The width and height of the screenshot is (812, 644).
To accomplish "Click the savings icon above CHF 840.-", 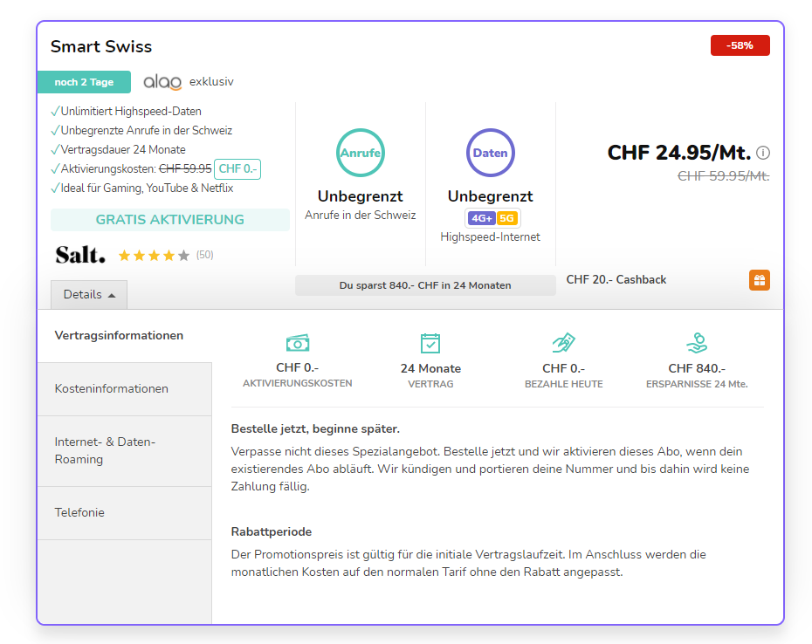I will 696,342.
